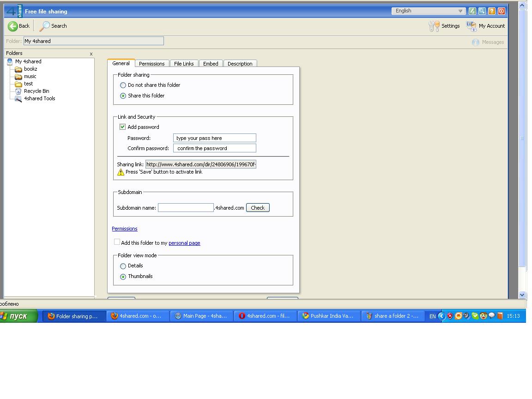
Task: Switch to 'Main Page - 4sha...' taskbar window
Action: [201, 316]
